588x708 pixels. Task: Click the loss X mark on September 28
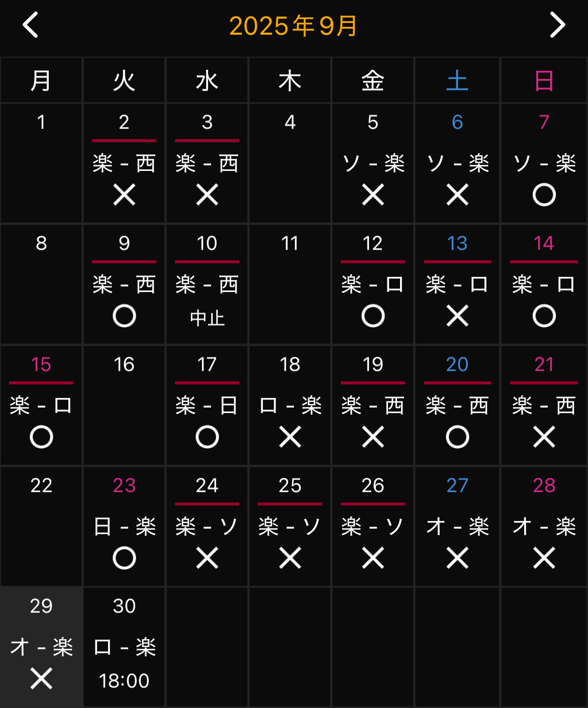pyautogui.click(x=544, y=558)
